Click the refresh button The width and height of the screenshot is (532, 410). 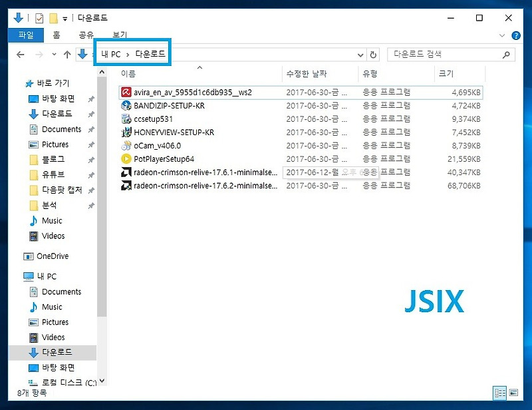point(373,55)
